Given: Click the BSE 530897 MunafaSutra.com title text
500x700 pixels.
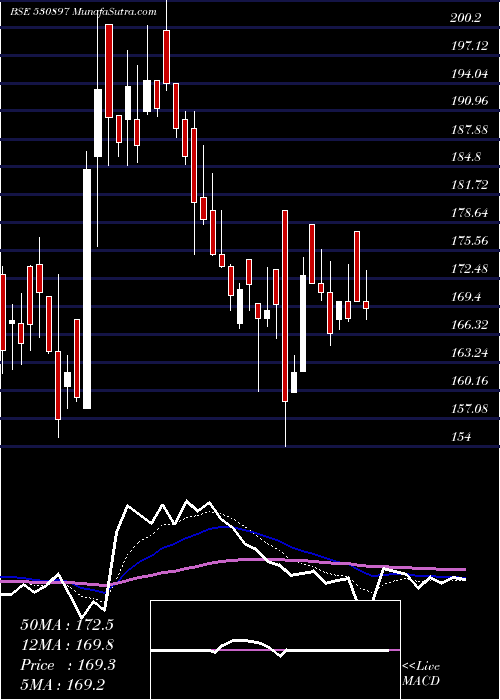Looking at the screenshot, I should [83, 12].
